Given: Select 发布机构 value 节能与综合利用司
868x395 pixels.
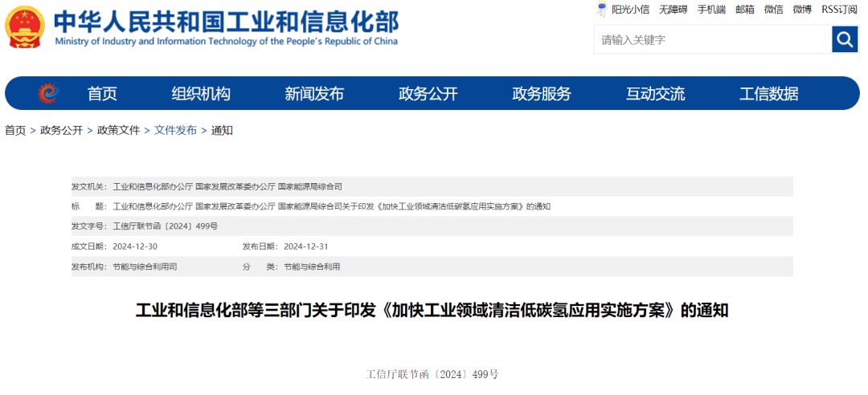Looking at the screenshot, I should click(145, 266).
